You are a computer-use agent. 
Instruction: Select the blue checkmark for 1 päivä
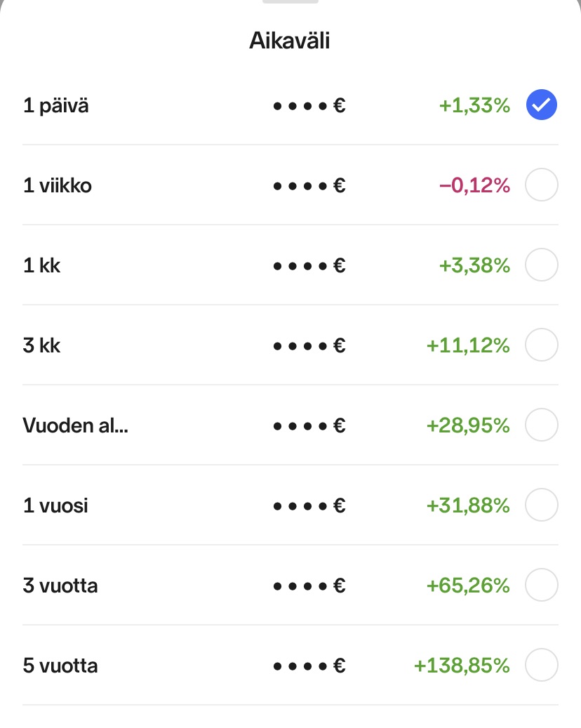pyautogui.click(x=542, y=105)
